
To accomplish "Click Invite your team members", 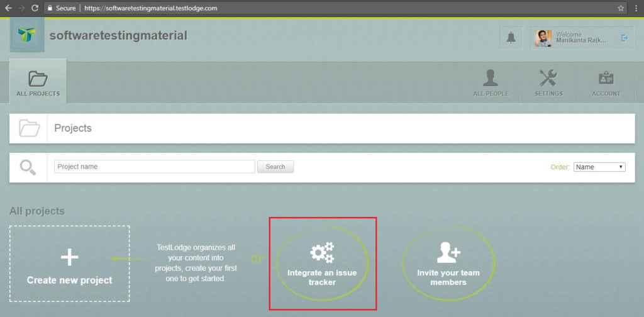I will click(448, 263).
